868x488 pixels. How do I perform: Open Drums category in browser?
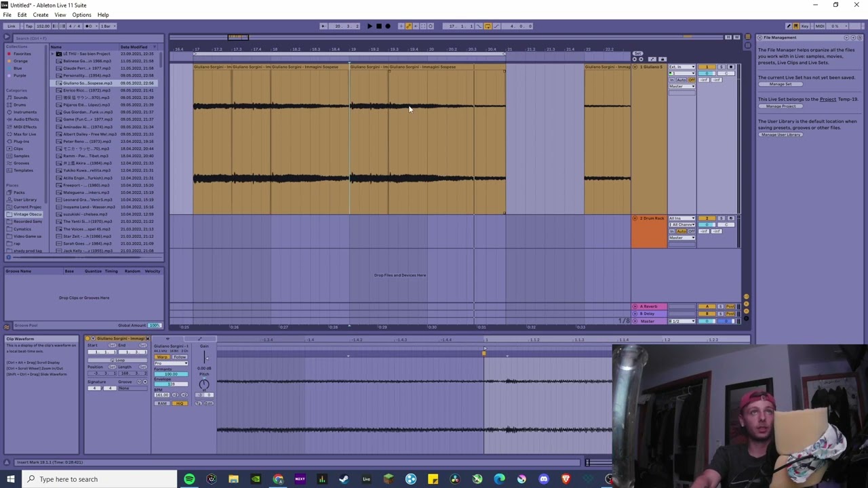click(20, 105)
